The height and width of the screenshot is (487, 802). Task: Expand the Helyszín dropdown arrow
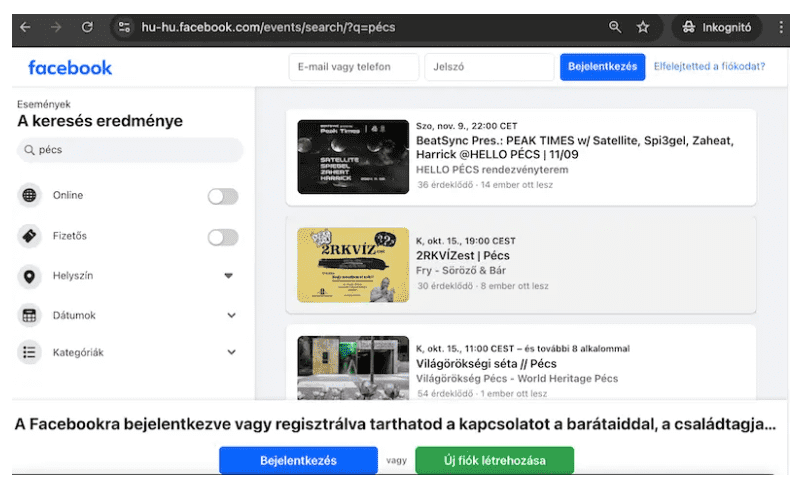[x=229, y=276]
